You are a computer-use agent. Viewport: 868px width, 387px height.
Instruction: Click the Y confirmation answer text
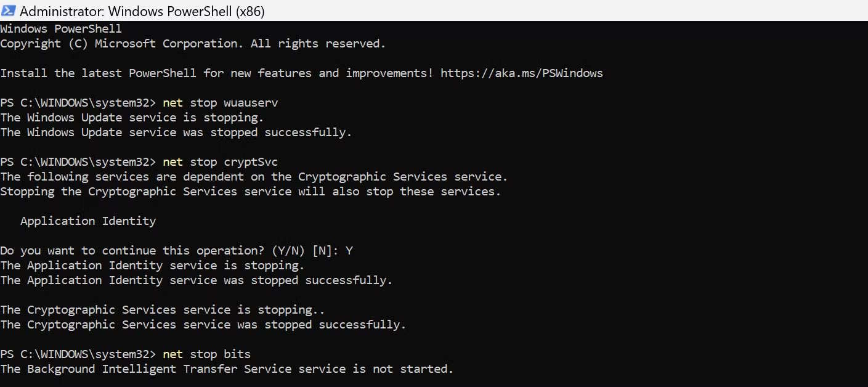pyautogui.click(x=349, y=250)
